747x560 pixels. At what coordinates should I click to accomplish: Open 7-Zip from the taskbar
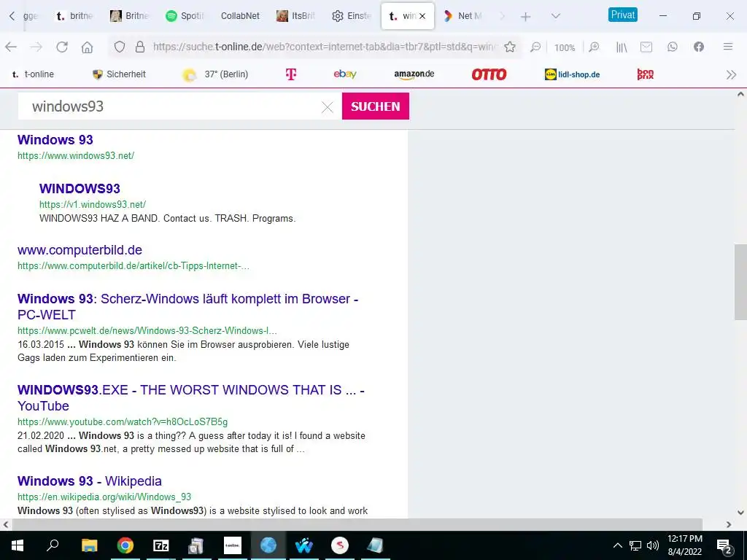click(160, 545)
